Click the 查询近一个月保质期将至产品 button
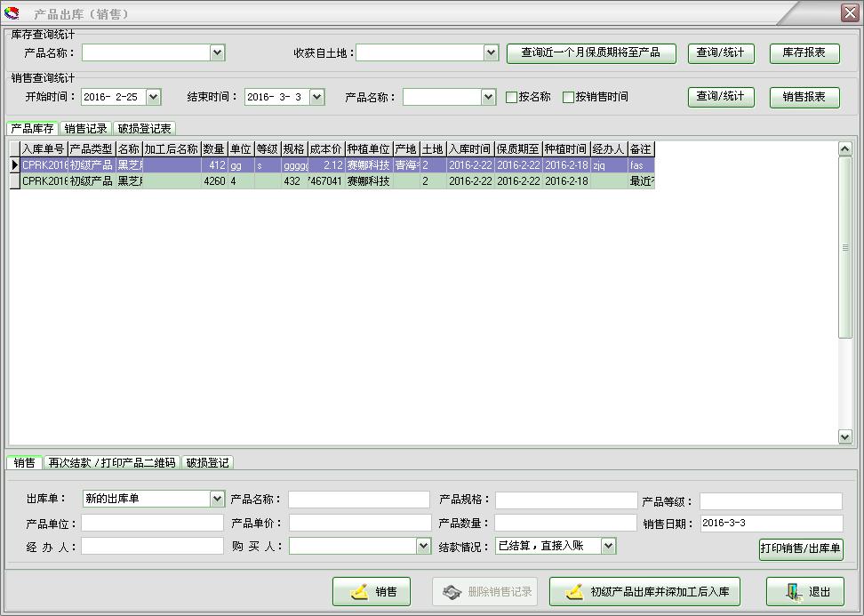The image size is (864, 616). point(589,52)
